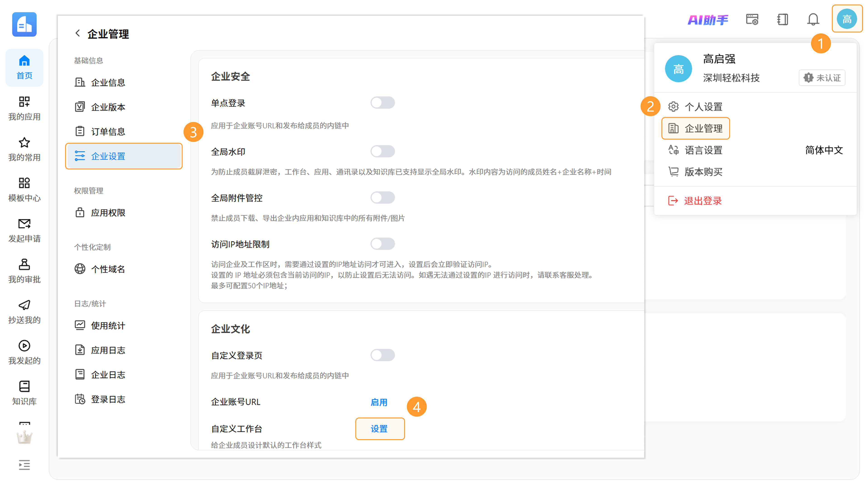Click the app logo in the sidebar
Viewport: 868px width, 488px height.
point(24,24)
